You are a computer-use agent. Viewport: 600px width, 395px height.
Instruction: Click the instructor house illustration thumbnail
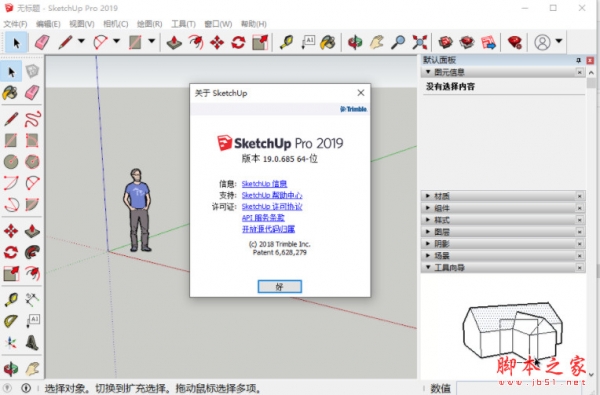click(x=513, y=330)
